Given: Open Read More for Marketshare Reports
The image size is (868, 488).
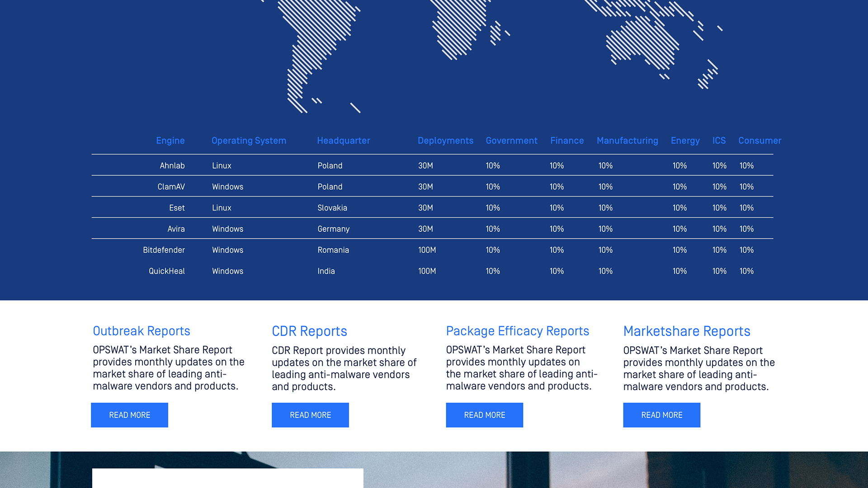Looking at the screenshot, I should pos(661,415).
